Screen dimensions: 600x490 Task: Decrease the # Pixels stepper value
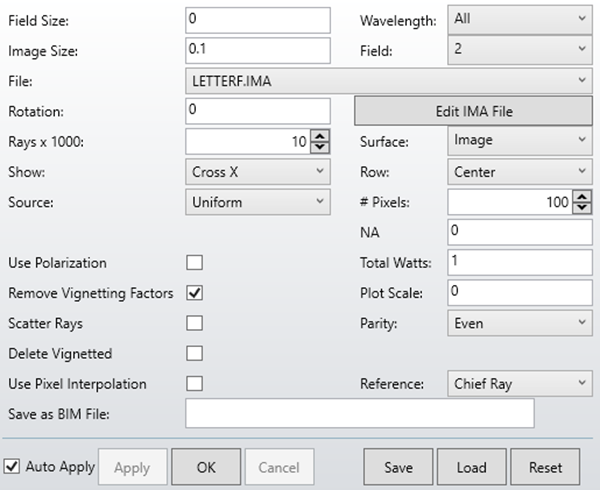(584, 207)
